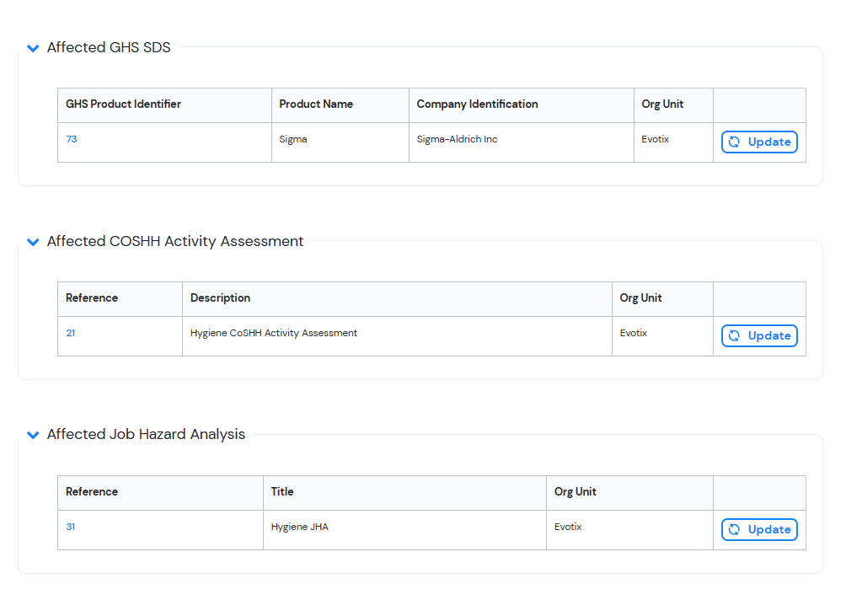Viewport: 862px width, 616px height.
Task: Click the refresh icon for Hygiene CoSHH assessment update
Action: pos(734,336)
